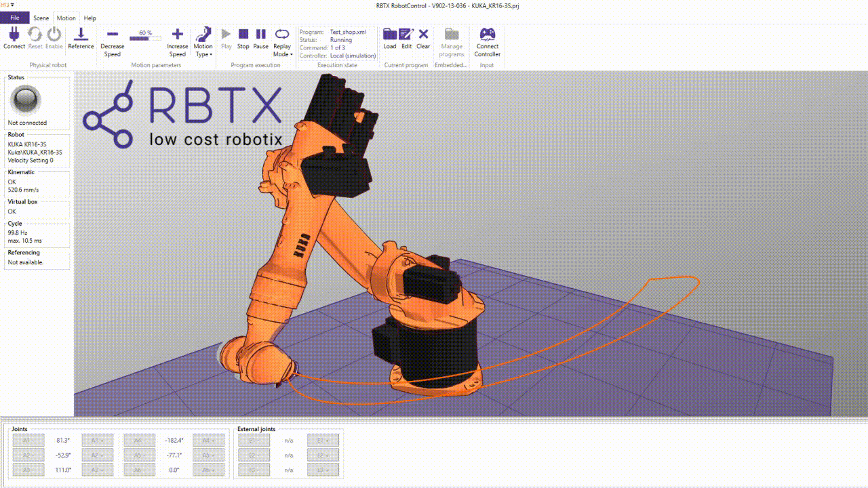Open the Motion Type dropdown

(203, 42)
